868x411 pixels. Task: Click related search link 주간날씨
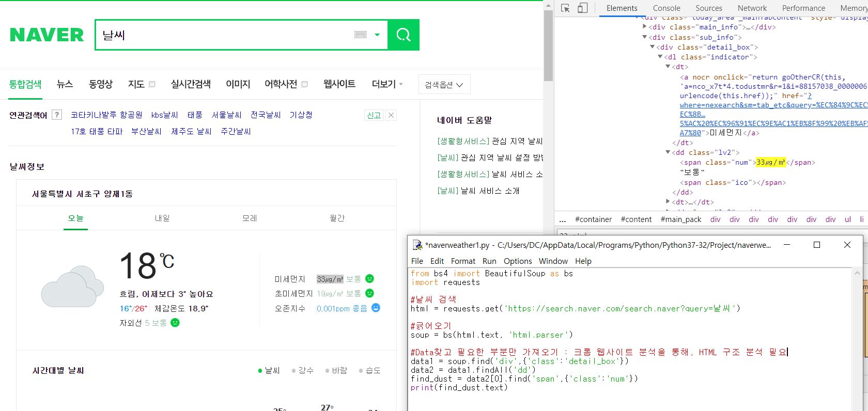coord(236,131)
